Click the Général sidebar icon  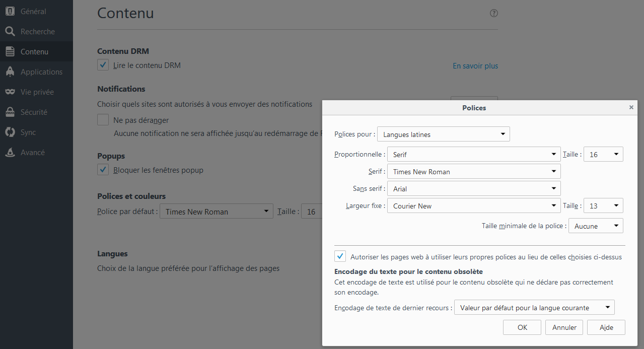pos(10,11)
